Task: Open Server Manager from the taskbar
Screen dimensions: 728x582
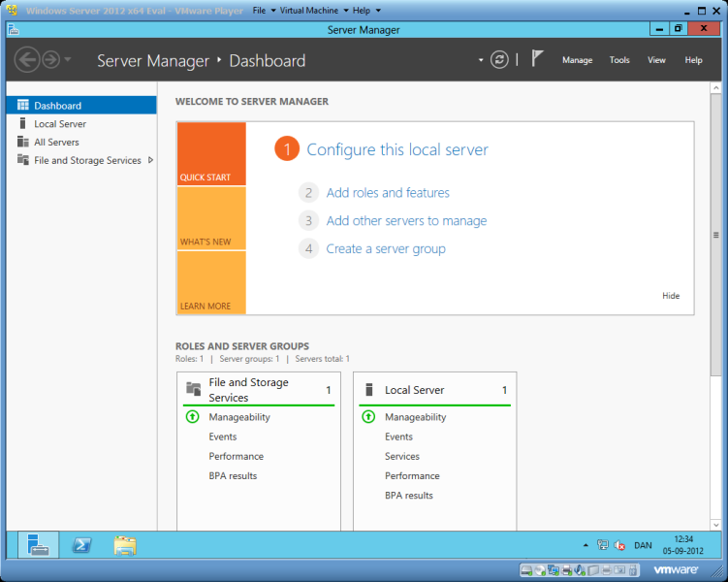Action: (37, 545)
